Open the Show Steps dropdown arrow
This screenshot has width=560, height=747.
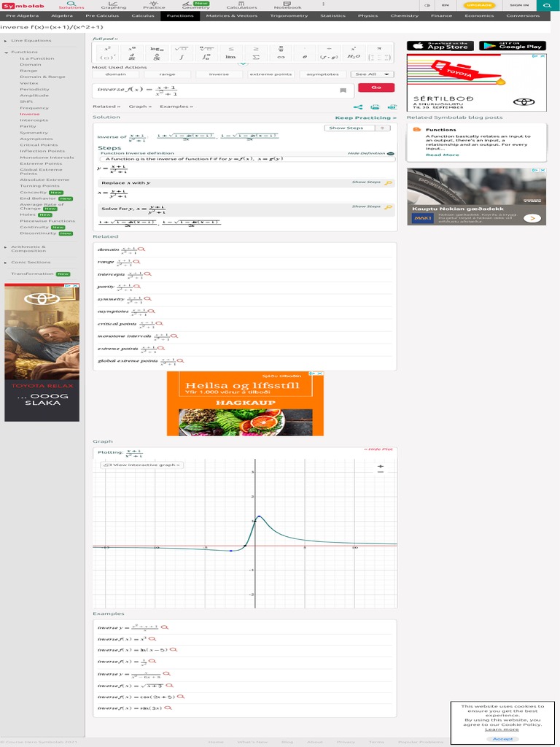pyautogui.click(x=382, y=128)
